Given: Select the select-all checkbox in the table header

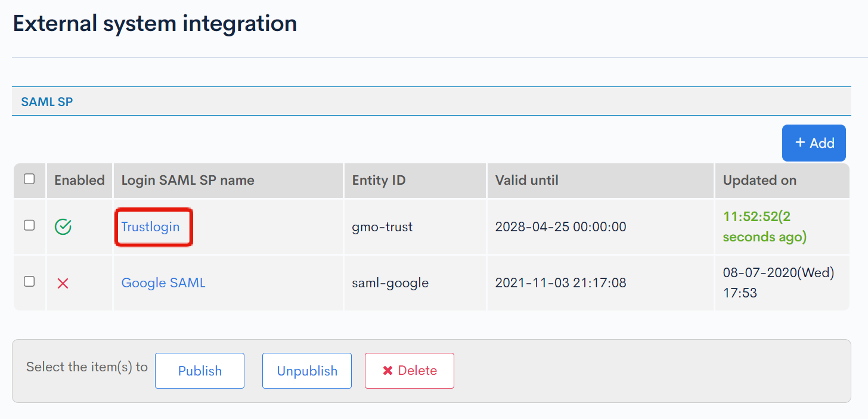Looking at the screenshot, I should coord(29,180).
